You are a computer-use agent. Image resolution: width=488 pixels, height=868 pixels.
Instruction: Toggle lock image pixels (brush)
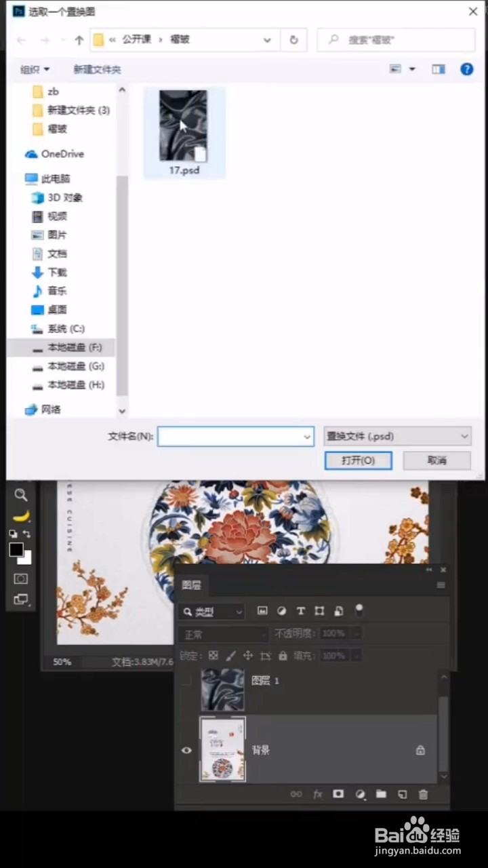[x=230, y=656]
